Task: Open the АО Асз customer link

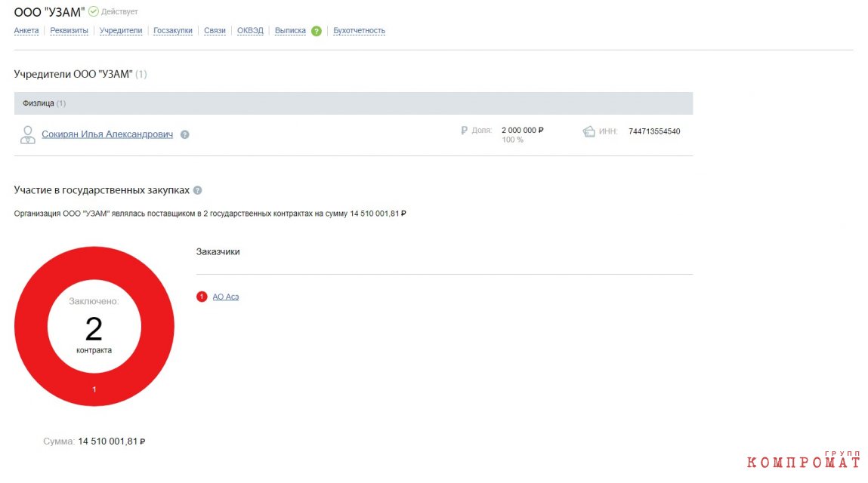Action: tap(226, 297)
